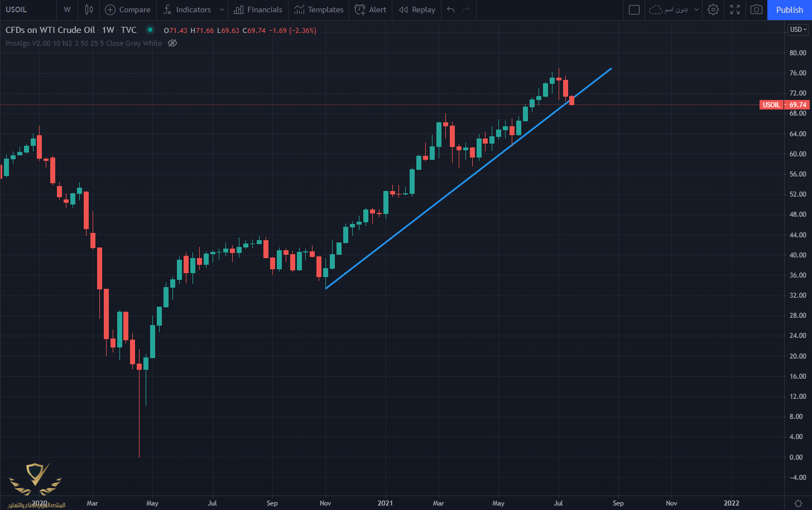Toggle the green market status dot
This screenshot has height=510, width=812.
(150, 30)
